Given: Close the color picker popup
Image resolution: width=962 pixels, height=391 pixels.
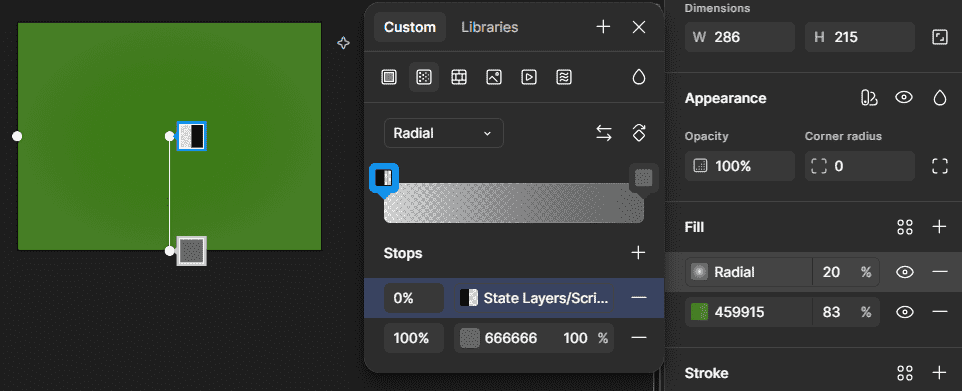Looking at the screenshot, I should (x=639, y=27).
